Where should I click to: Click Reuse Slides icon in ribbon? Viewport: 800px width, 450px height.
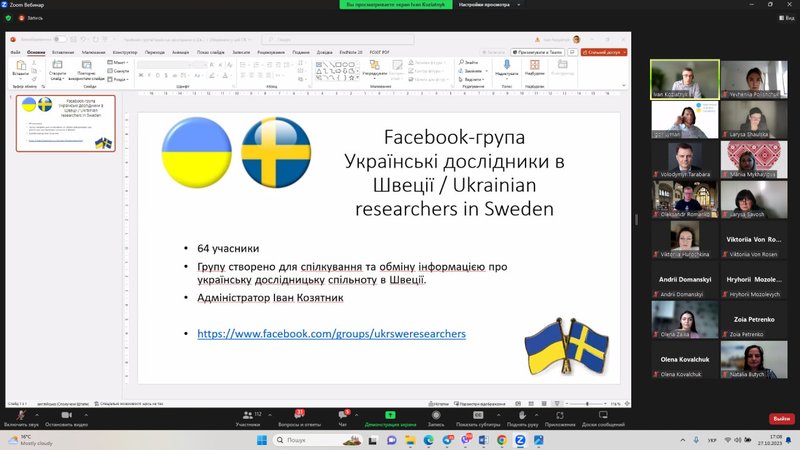click(87, 65)
